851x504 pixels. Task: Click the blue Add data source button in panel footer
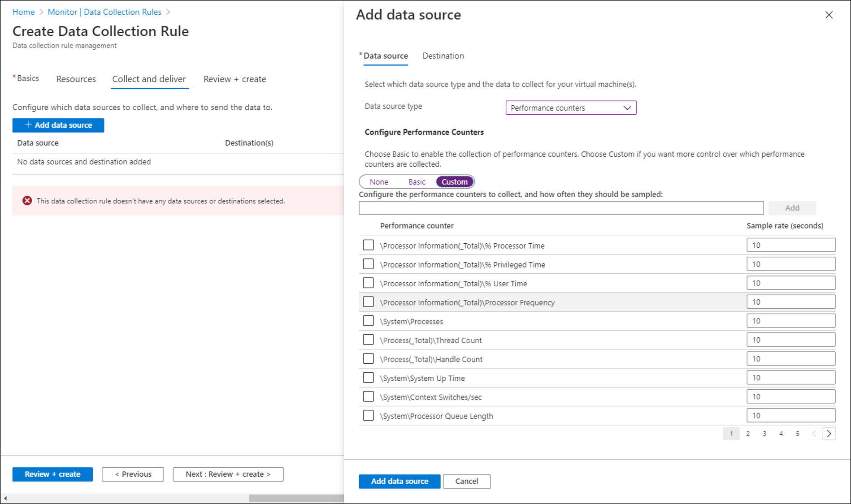pos(399,481)
